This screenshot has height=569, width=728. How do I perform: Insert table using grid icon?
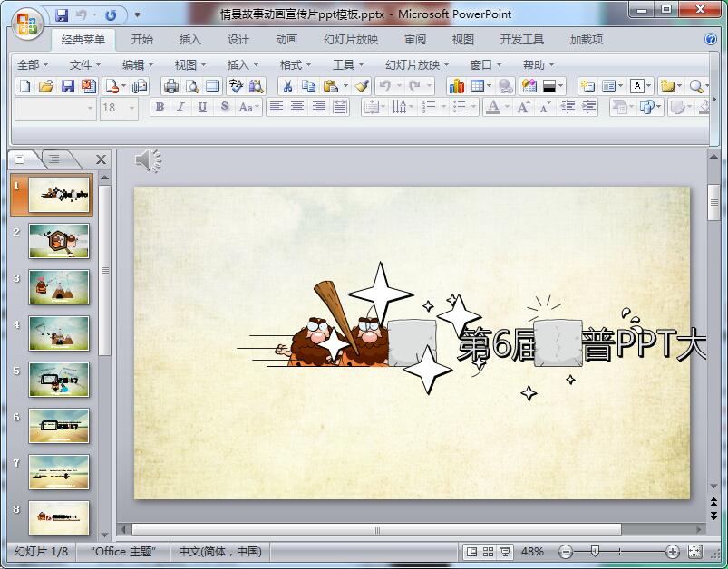click(x=477, y=86)
